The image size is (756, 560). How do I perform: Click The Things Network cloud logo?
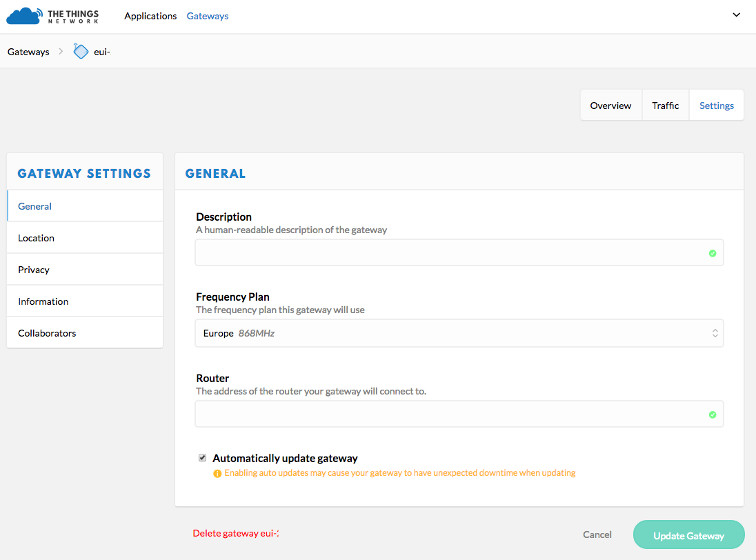tap(23, 16)
